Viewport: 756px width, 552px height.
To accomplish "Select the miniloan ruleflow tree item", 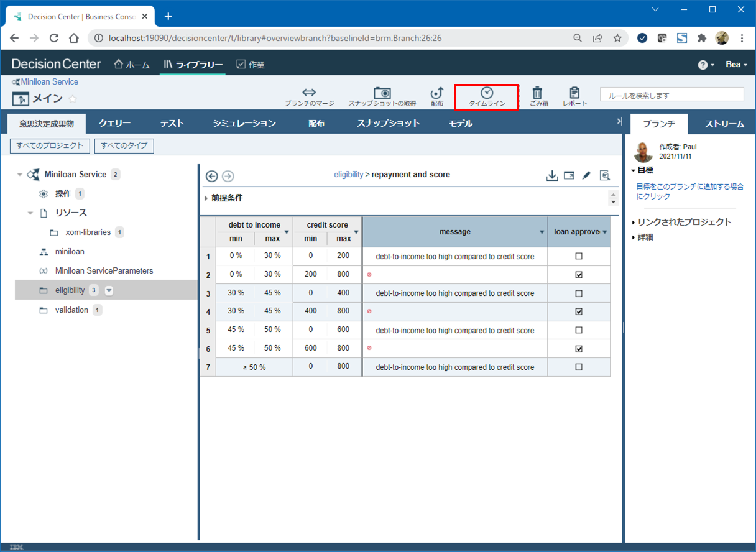I will pyautogui.click(x=70, y=252).
